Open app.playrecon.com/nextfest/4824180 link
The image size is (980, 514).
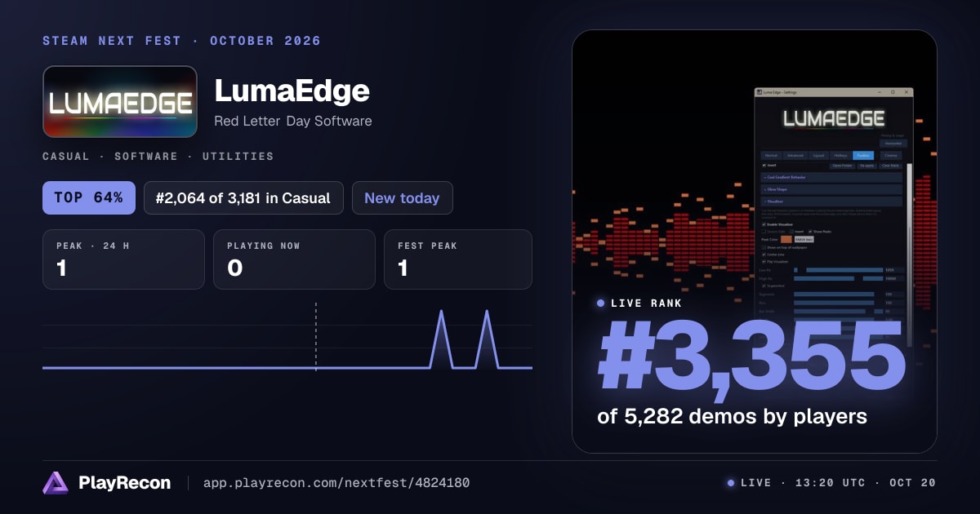[x=336, y=483]
